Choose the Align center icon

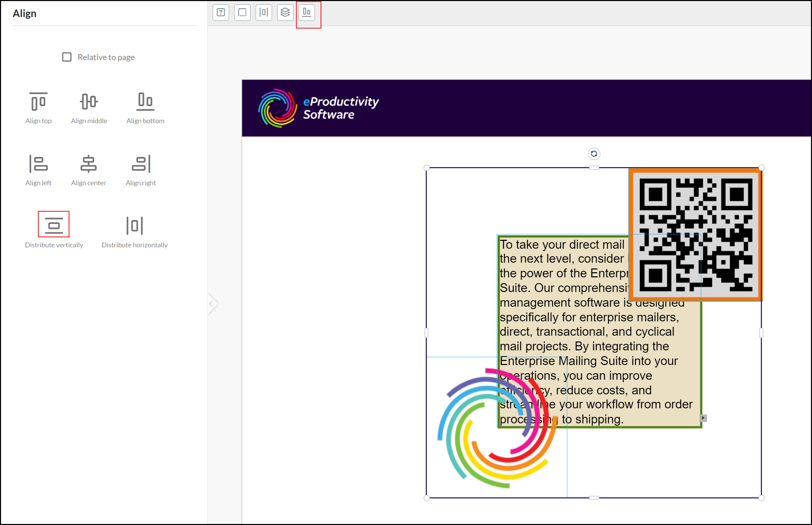tap(89, 164)
